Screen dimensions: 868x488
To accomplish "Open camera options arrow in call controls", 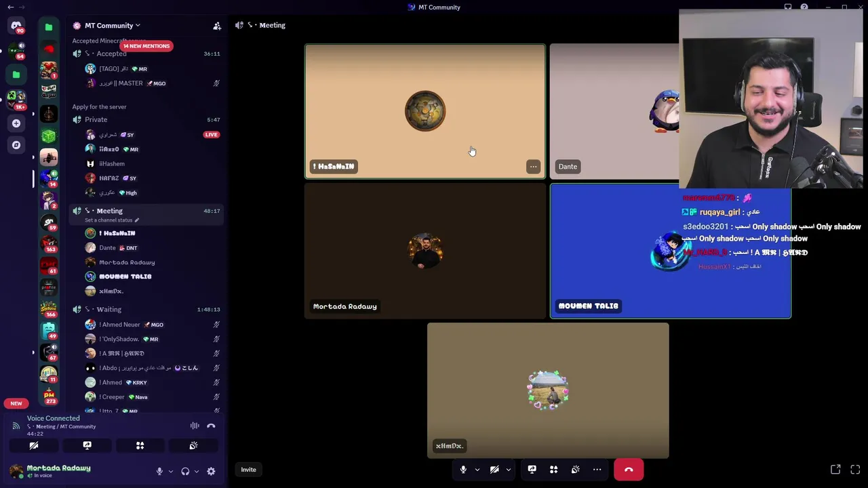I will (508, 469).
